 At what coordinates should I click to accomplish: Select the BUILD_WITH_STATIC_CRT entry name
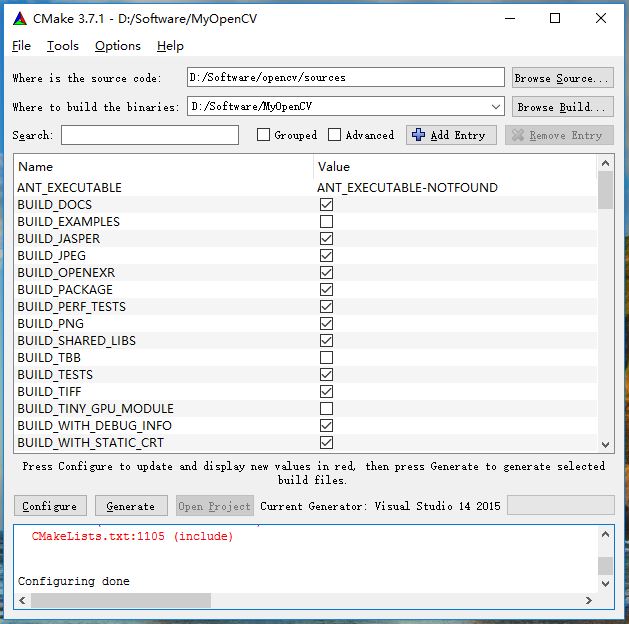coord(91,443)
